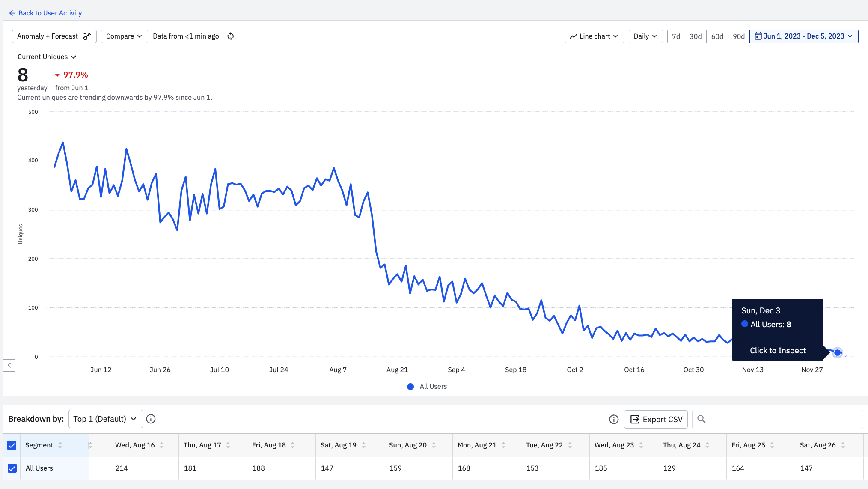This screenshot has width=868, height=489.
Task: Sort the Segment column
Action: click(x=60, y=445)
